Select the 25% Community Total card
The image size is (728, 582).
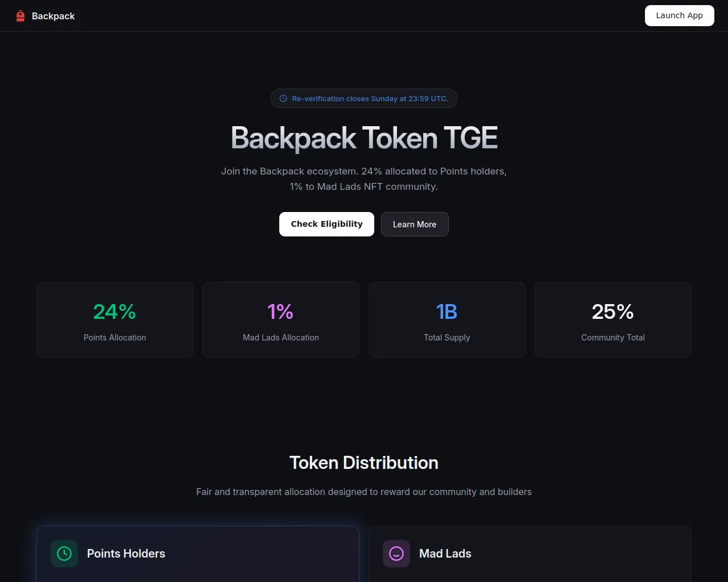point(613,319)
